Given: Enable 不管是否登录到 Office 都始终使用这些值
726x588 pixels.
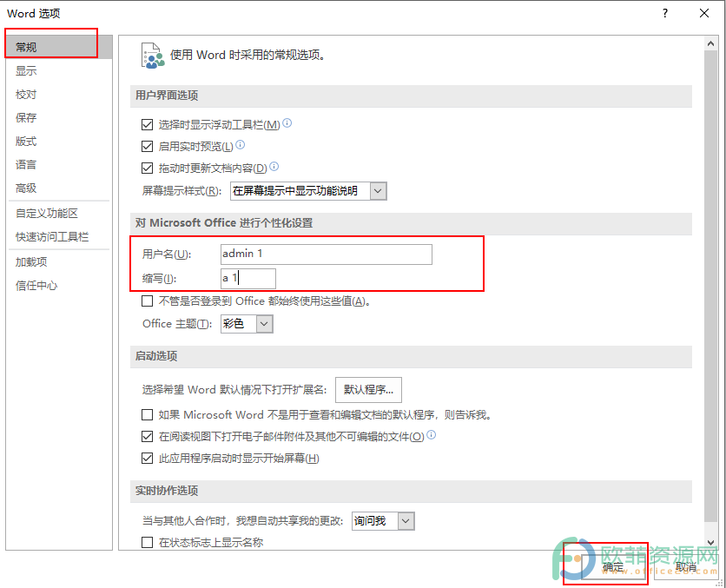Looking at the screenshot, I should pyautogui.click(x=148, y=301).
